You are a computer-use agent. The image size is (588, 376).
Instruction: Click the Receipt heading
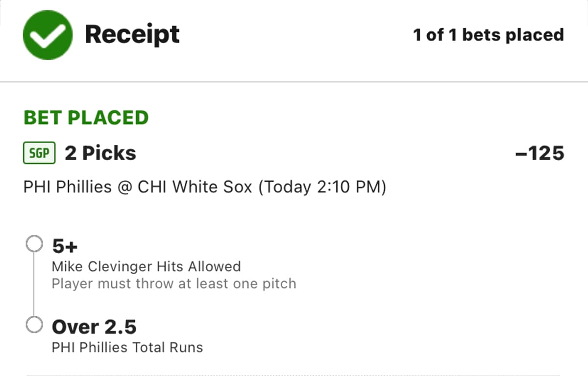(132, 35)
